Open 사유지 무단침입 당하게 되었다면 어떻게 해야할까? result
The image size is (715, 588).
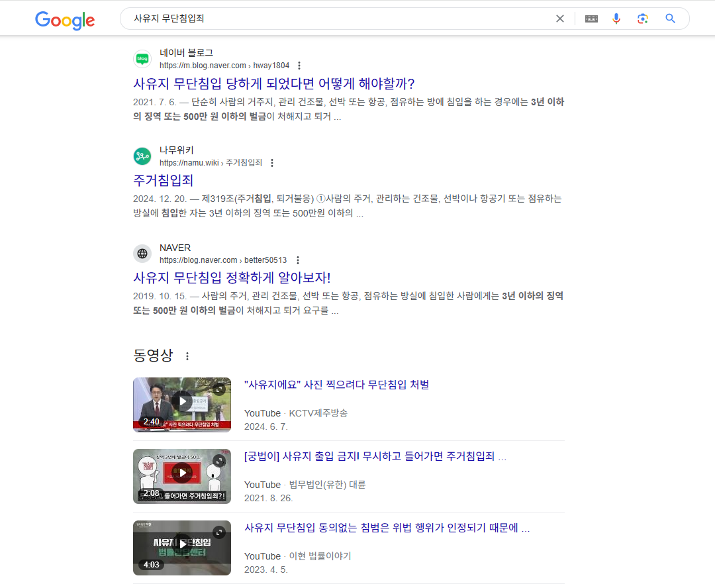[273, 83]
